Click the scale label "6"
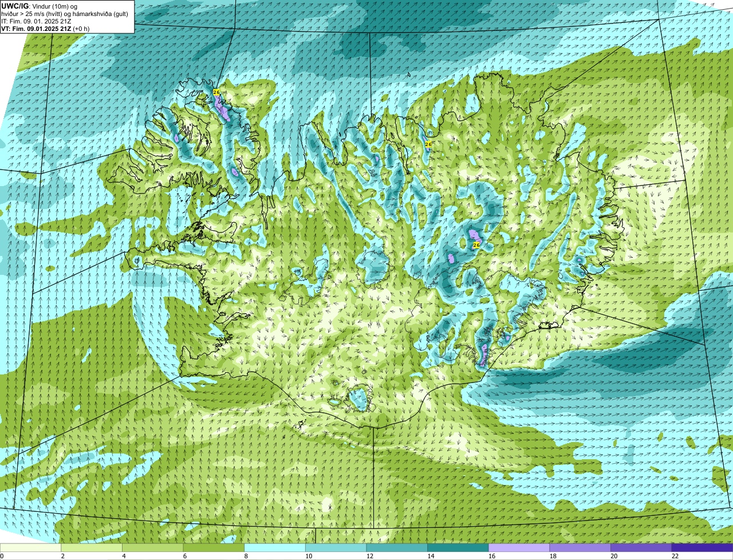Viewport: 733px width, 560px height. [184, 556]
